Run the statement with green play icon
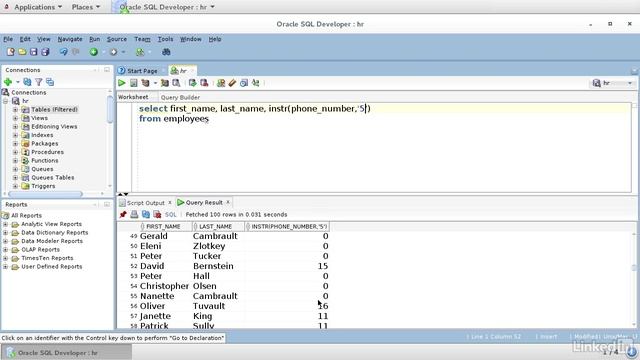This screenshot has width=640, height=360. 122,83
